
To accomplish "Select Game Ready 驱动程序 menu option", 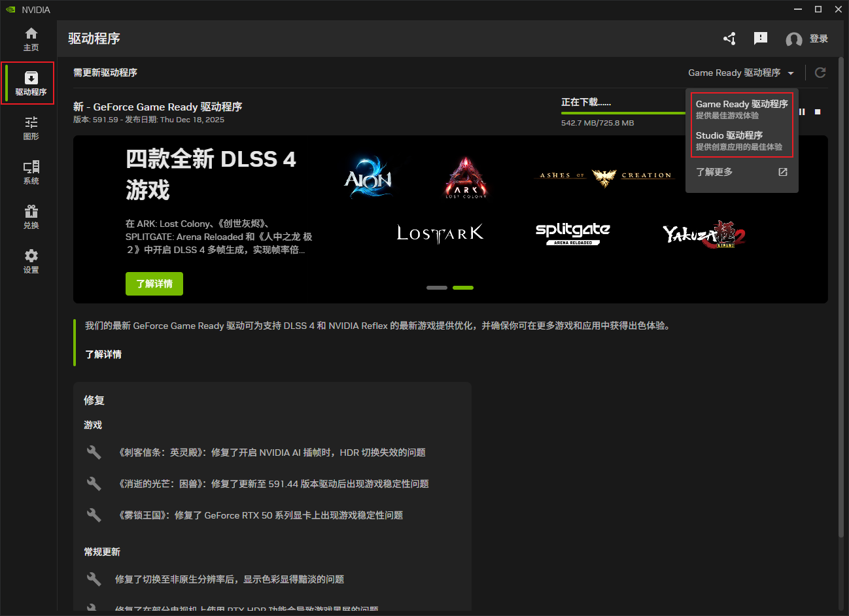I will pyautogui.click(x=742, y=109).
